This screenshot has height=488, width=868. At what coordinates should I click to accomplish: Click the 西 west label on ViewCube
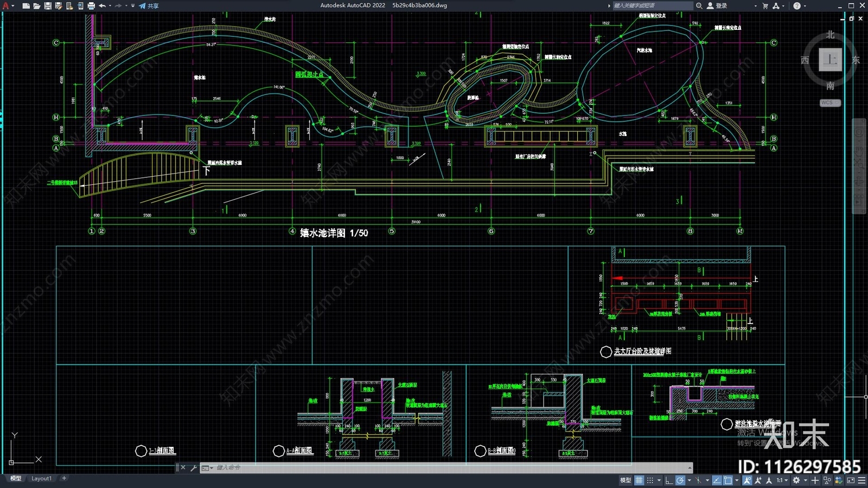805,60
